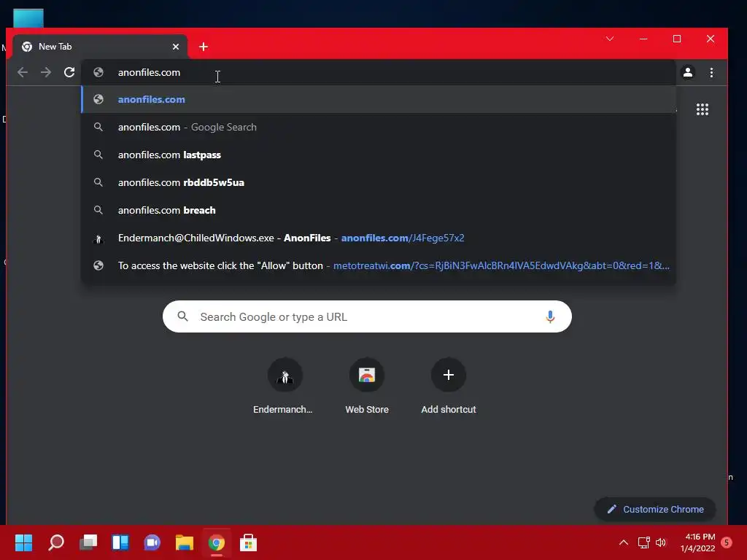Viewport: 747px width, 560px height.
Task: Open the Windows Start menu
Action: [23, 542]
